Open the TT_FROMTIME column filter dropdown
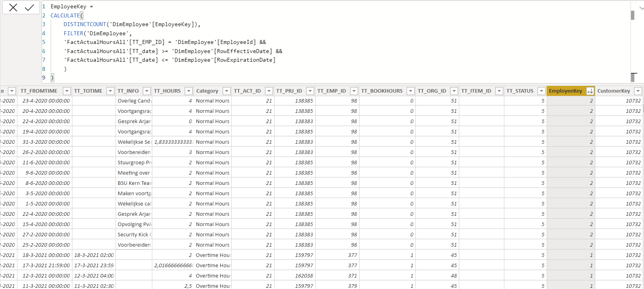 point(67,91)
